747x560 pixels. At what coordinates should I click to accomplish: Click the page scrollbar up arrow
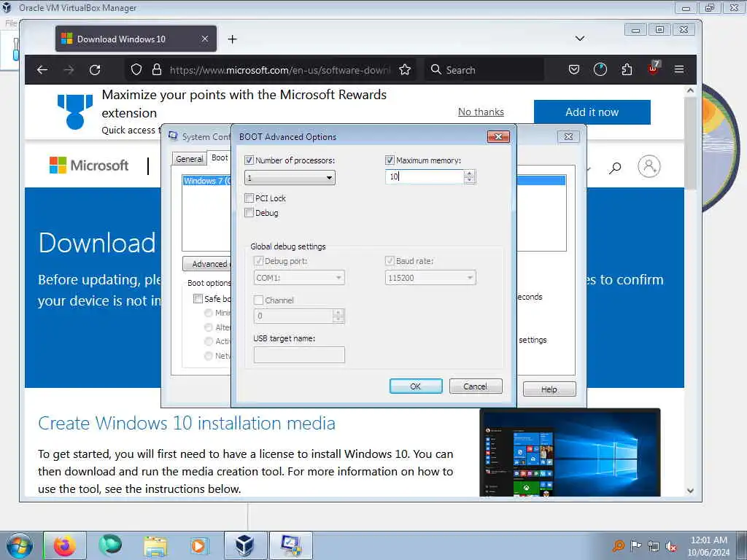[690, 90]
